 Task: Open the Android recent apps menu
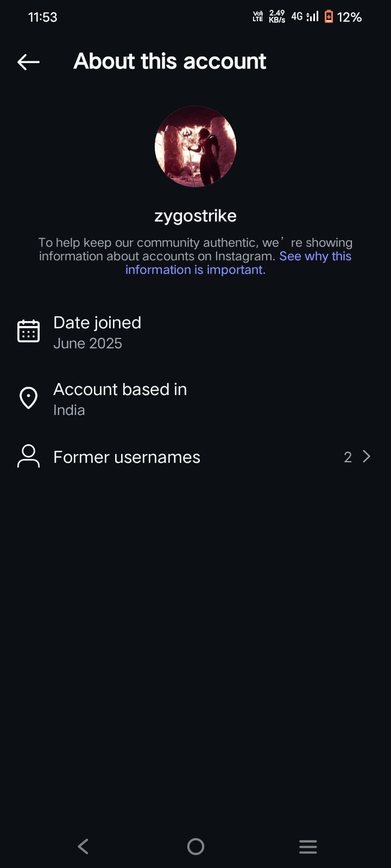point(308,846)
